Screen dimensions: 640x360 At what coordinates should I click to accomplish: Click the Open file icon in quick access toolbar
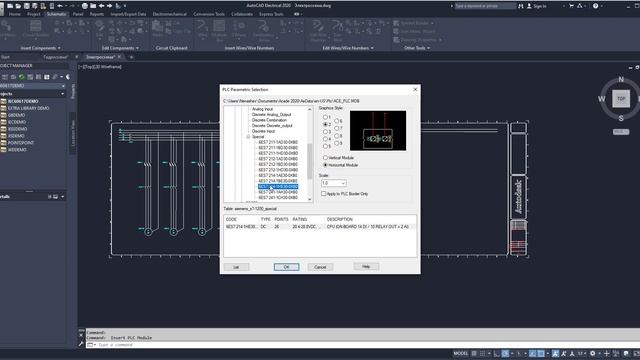18,6
